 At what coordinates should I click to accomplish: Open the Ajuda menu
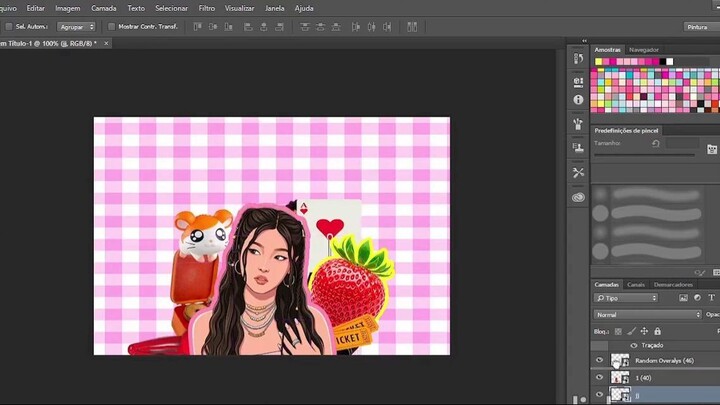[x=304, y=8]
